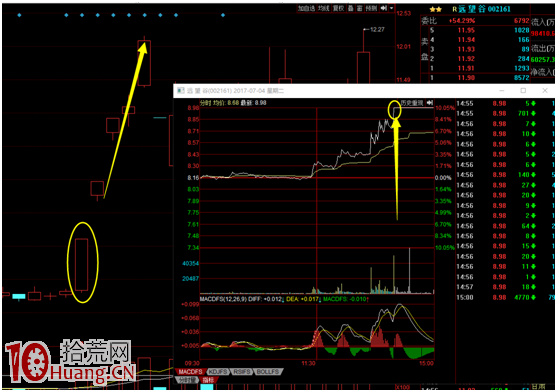Click the 10.05% upper limit label
Viewport: 557px width, 392px height.
(445, 108)
